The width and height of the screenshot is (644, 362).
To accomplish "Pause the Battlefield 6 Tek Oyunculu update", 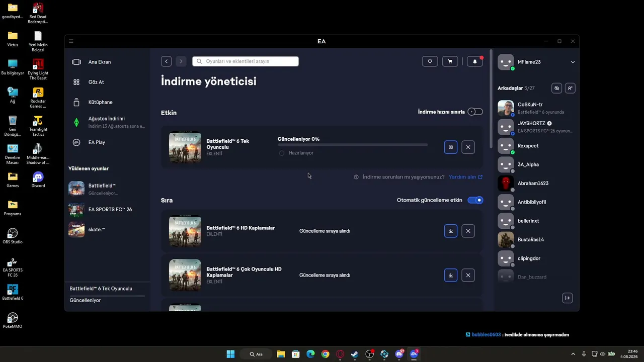I will pos(451,147).
